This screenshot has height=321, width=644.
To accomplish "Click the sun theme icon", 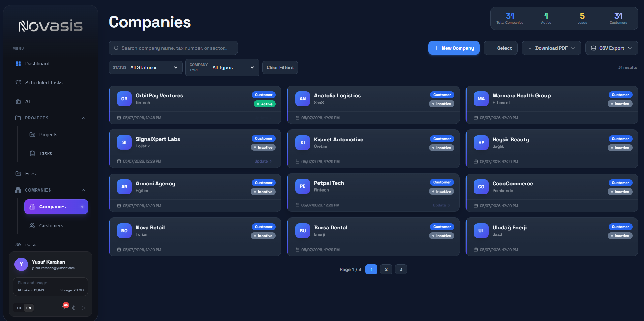I will tap(73, 308).
